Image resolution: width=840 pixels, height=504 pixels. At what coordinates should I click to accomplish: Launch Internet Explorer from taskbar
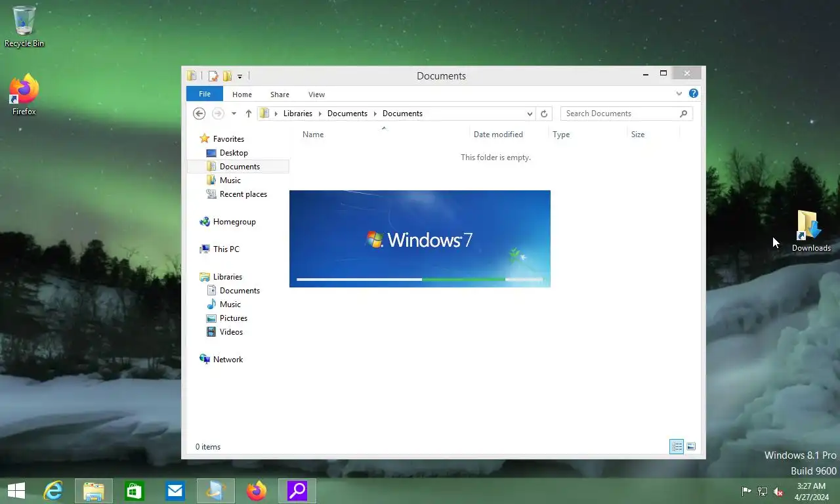coord(53,491)
